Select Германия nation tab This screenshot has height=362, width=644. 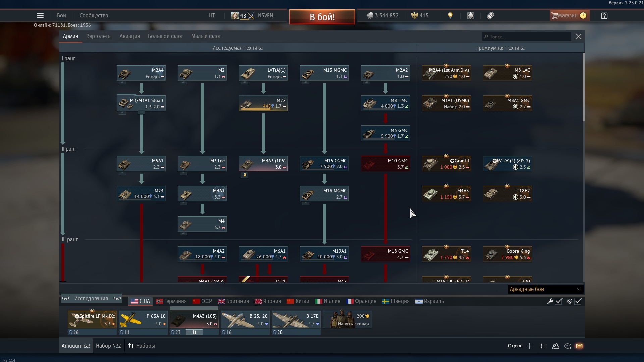[171, 301]
